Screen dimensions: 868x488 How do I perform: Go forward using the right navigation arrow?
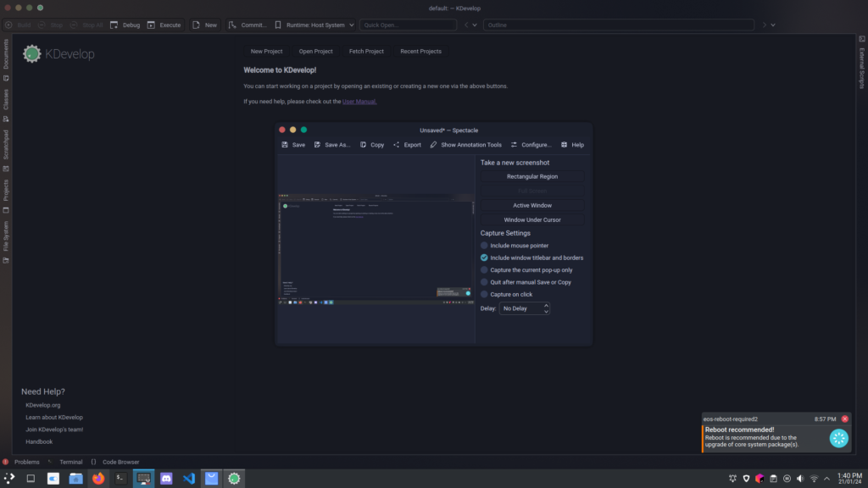[x=765, y=25]
